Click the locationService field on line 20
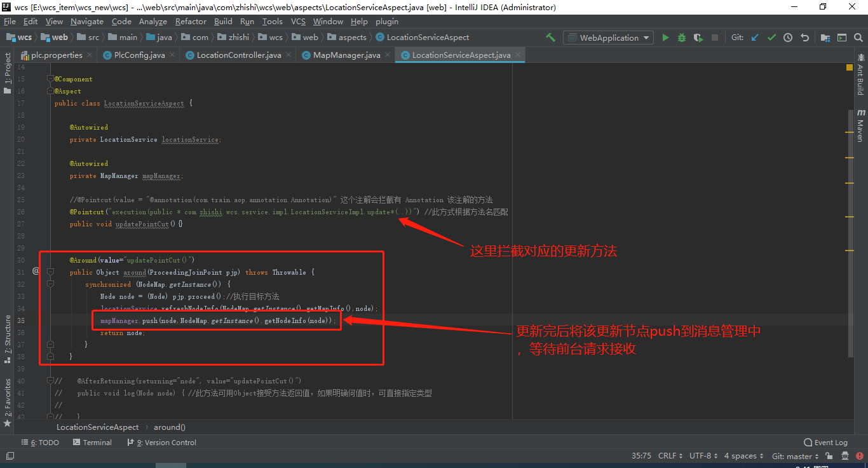The width and height of the screenshot is (868, 468). coord(190,139)
